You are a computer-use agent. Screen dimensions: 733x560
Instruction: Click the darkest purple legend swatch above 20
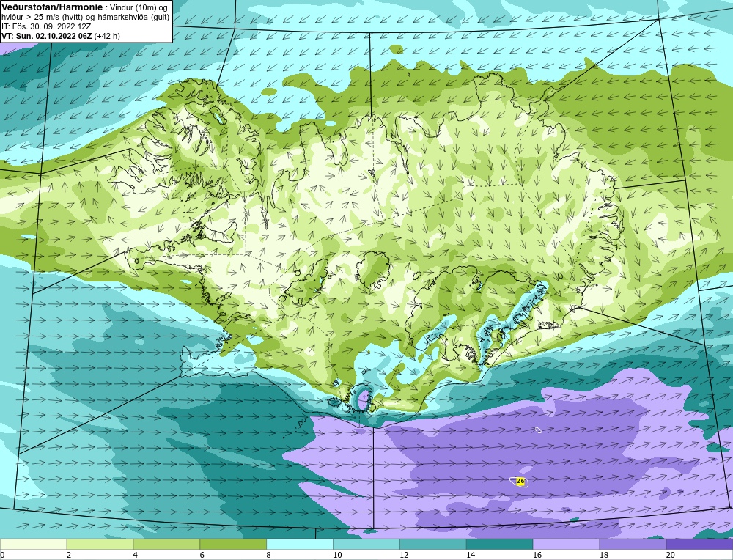click(x=699, y=544)
